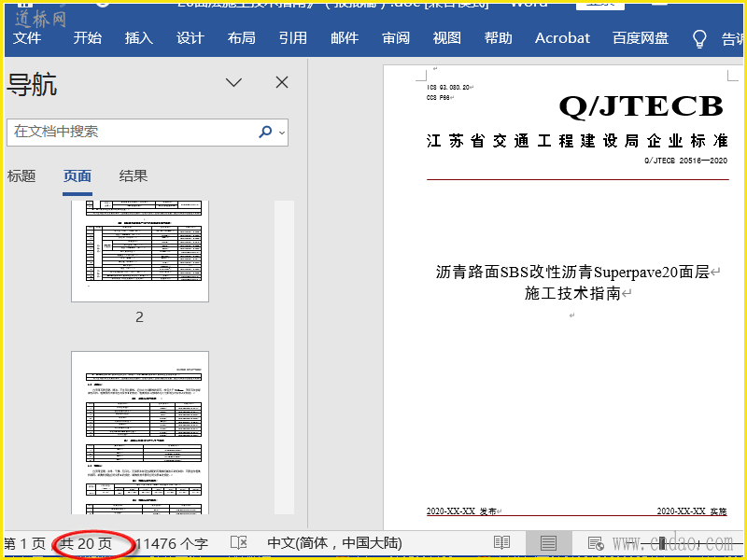Image resolution: width=747 pixels, height=560 pixels.
Task: Click the navigation pane vertical scrollbar
Action: click(285, 357)
